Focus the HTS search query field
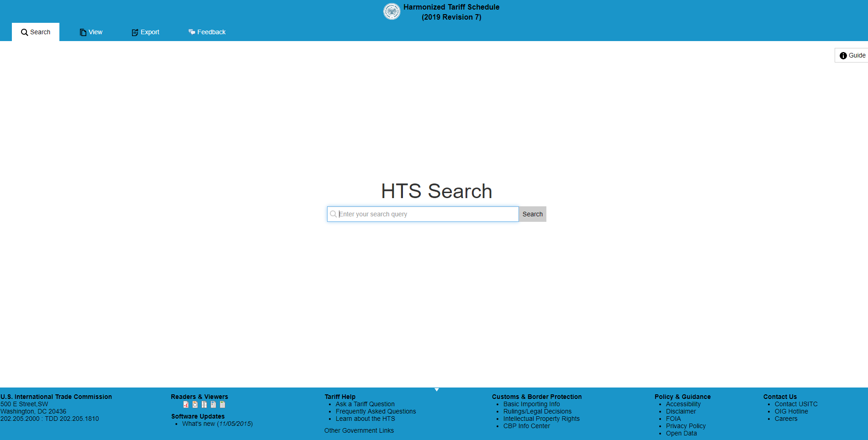This screenshot has width=868, height=440. tap(423, 214)
